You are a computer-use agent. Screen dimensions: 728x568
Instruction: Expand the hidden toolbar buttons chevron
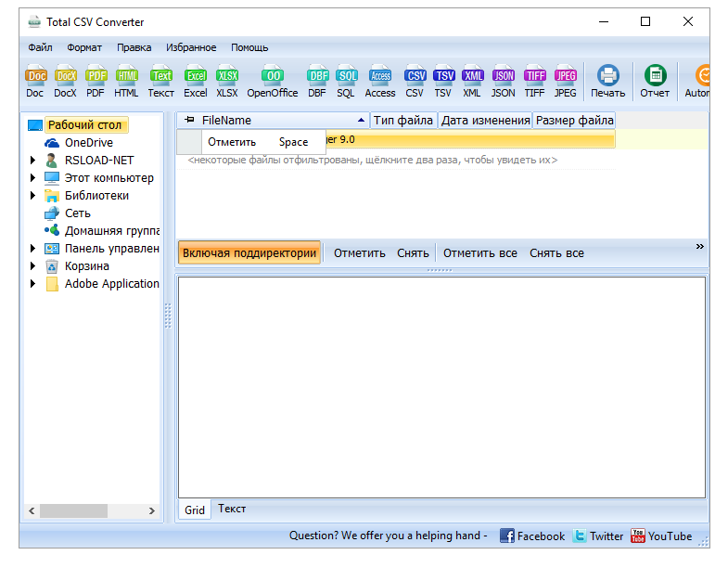(x=699, y=246)
